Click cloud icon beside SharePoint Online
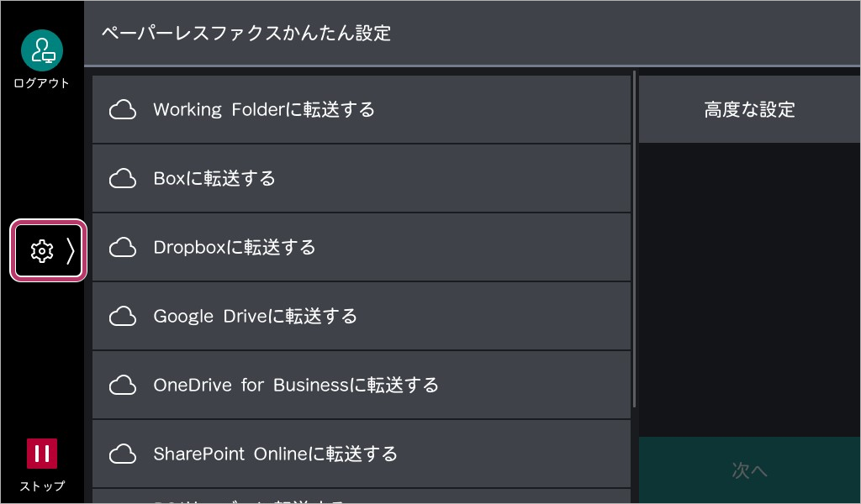 (x=123, y=454)
